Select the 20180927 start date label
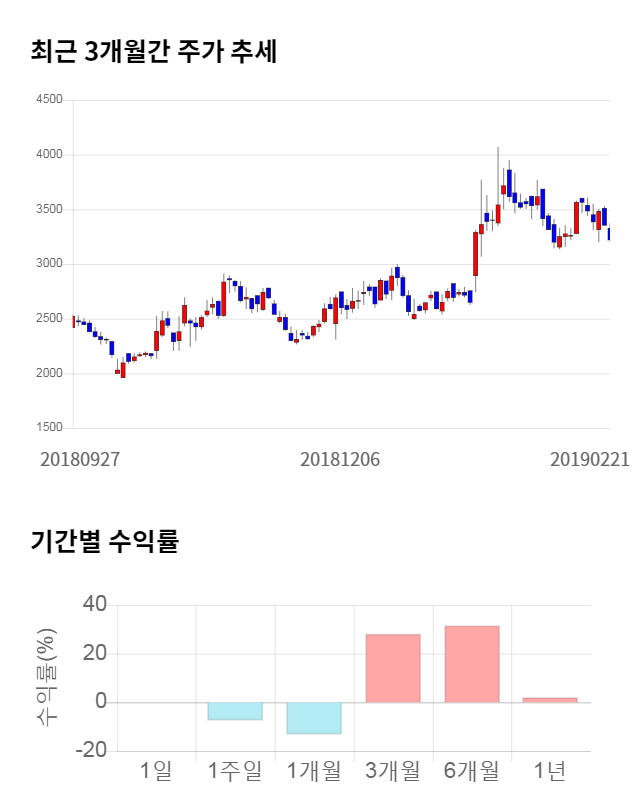The image size is (640, 810). [x=80, y=459]
